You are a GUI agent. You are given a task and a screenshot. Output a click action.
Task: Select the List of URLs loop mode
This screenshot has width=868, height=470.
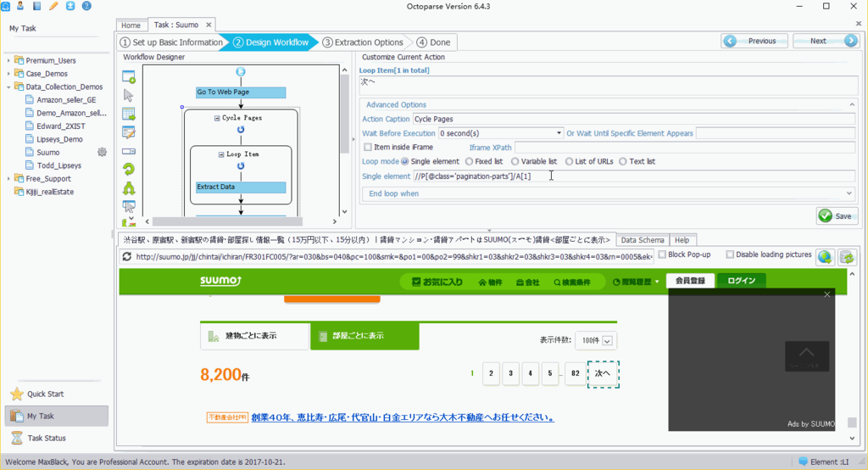pyautogui.click(x=569, y=161)
